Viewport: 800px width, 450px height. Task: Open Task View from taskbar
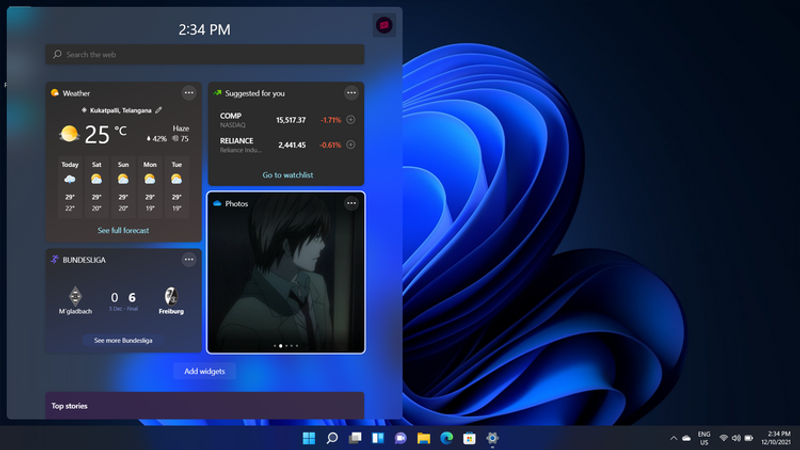click(355, 438)
